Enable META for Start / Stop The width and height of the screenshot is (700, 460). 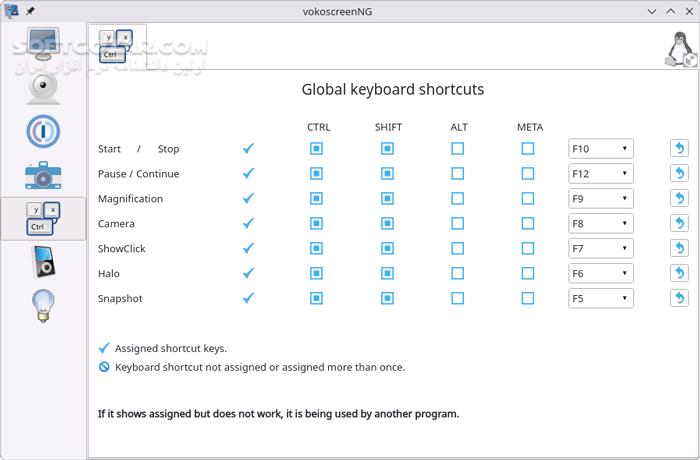[x=528, y=148]
